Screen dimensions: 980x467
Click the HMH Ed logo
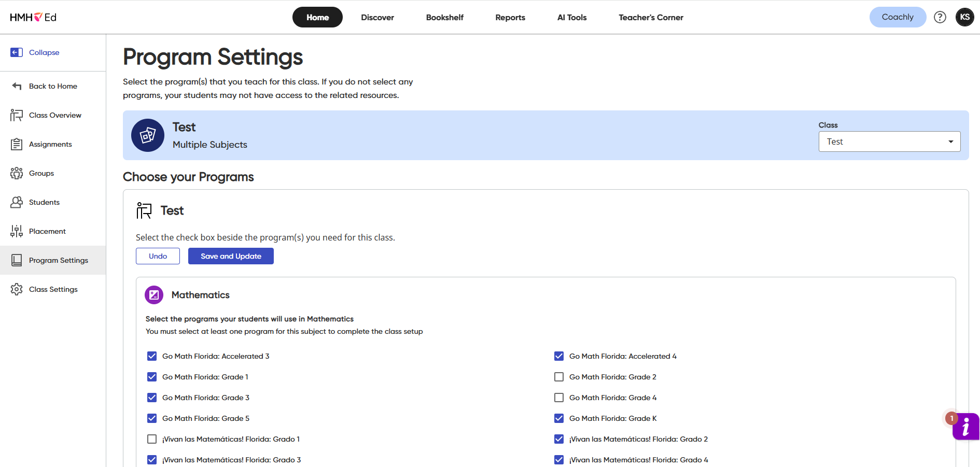point(33,17)
